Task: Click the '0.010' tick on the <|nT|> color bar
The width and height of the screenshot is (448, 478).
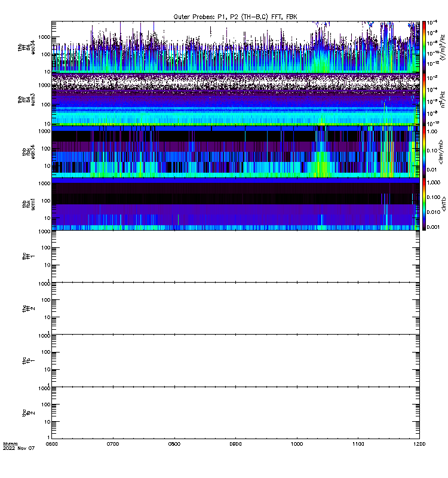Action: point(434,212)
